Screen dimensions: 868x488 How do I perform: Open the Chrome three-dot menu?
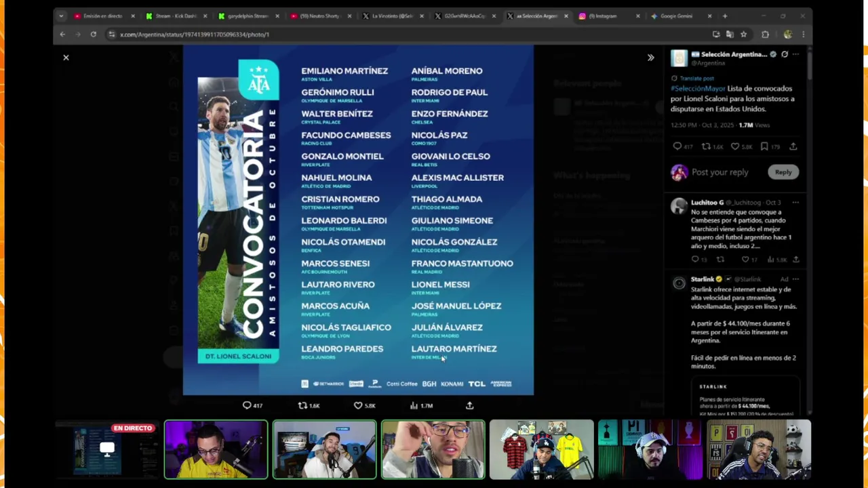[803, 34]
